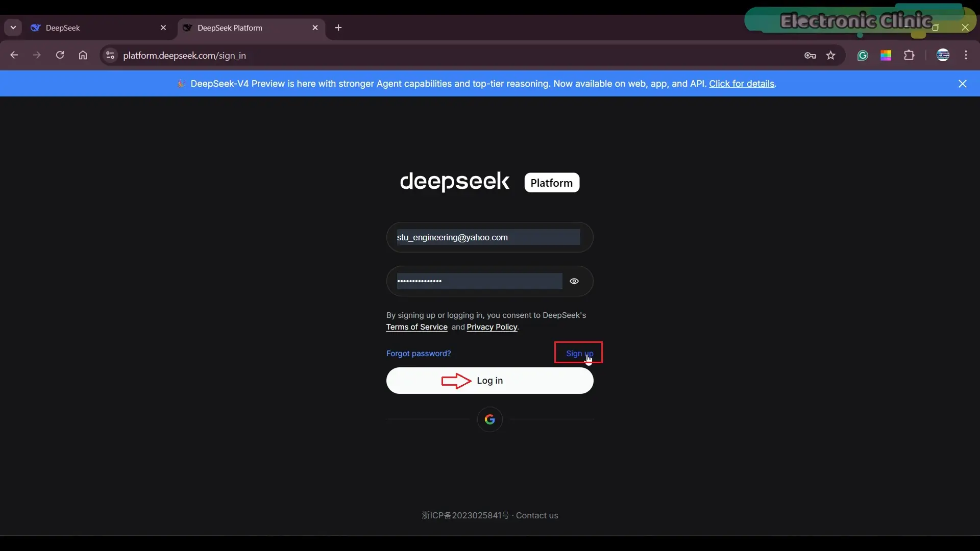This screenshot has height=551, width=980.
Task: Follow the Click for details link
Action: 742,84
